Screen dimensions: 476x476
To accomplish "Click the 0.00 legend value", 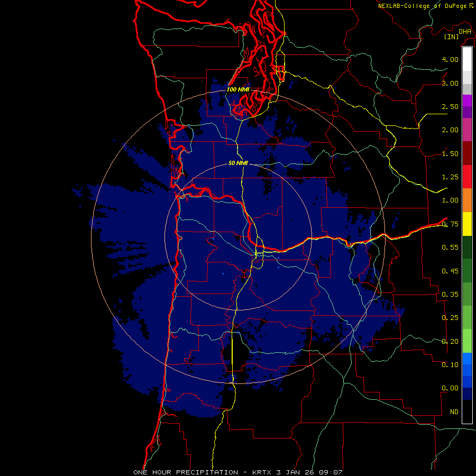I will (450, 388).
